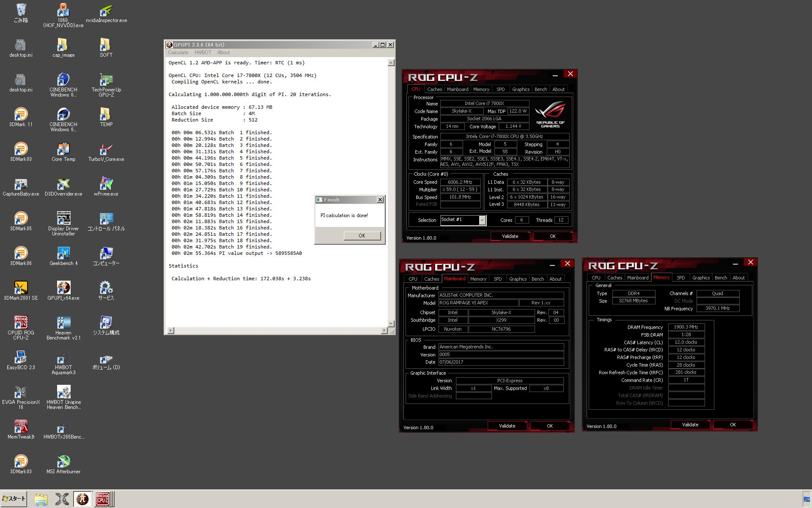This screenshot has height=508, width=812.
Task: Open the Recycle Bin desktop icon
Action: [x=21, y=13]
